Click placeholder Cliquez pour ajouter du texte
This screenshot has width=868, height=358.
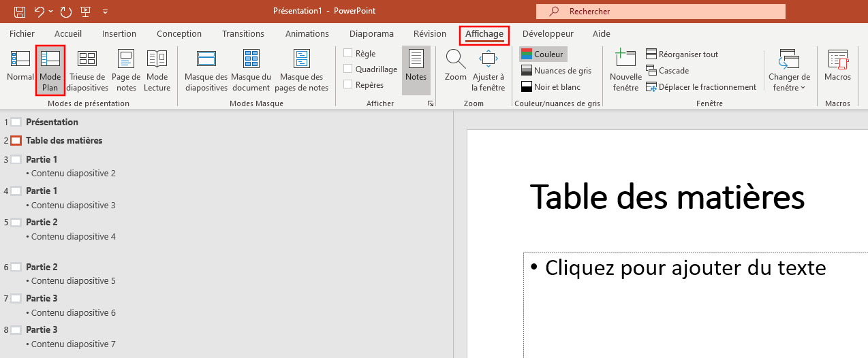[686, 267]
